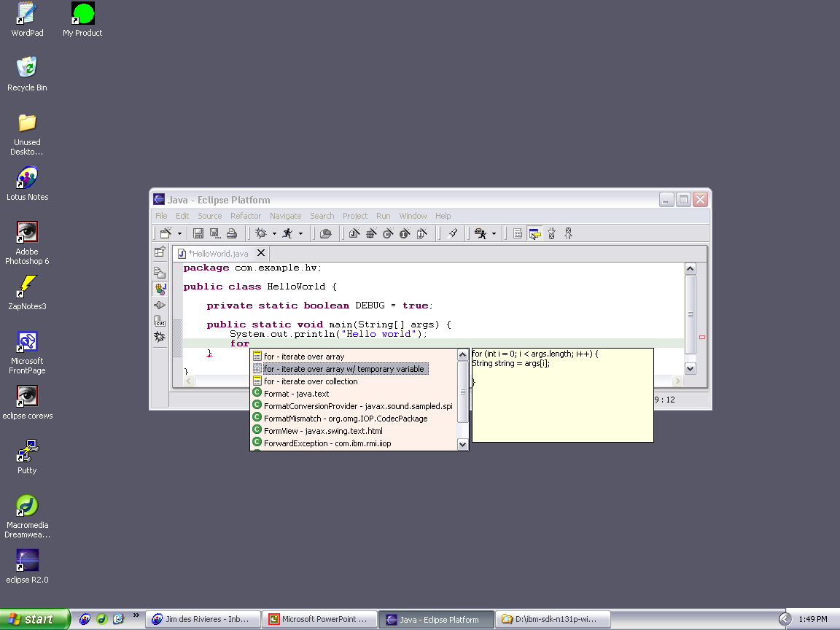
Task: Open the Refactor menu
Action: (x=245, y=216)
